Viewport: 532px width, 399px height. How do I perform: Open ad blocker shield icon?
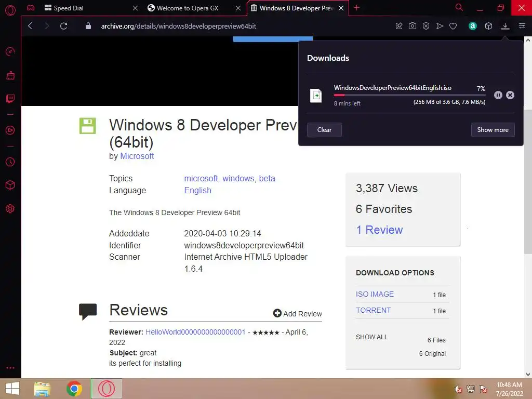click(426, 26)
